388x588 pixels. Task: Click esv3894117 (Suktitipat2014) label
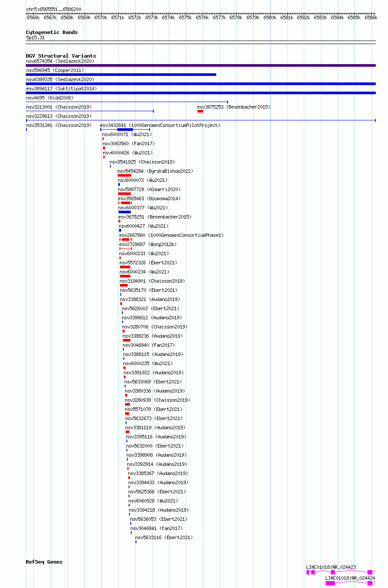(x=61, y=89)
